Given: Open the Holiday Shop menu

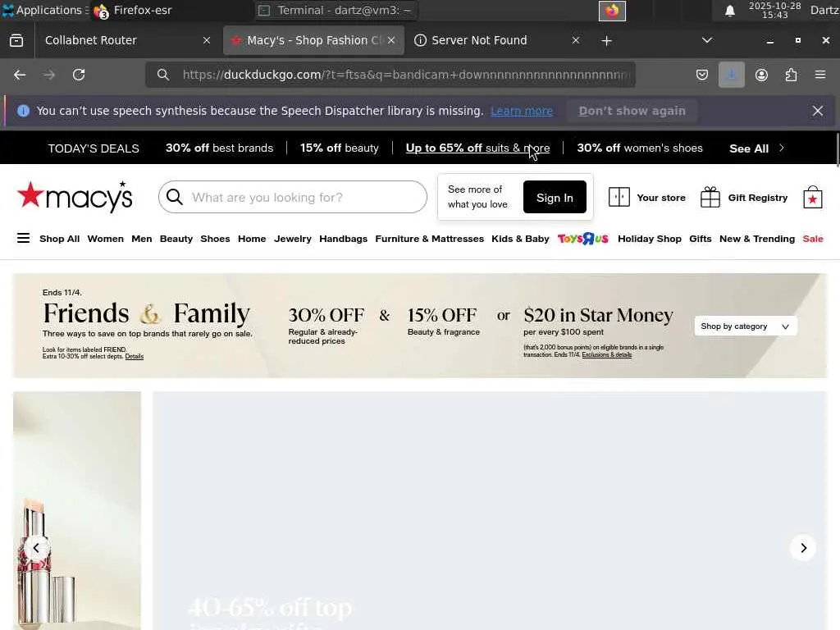Looking at the screenshot, I should click(650, 239).
